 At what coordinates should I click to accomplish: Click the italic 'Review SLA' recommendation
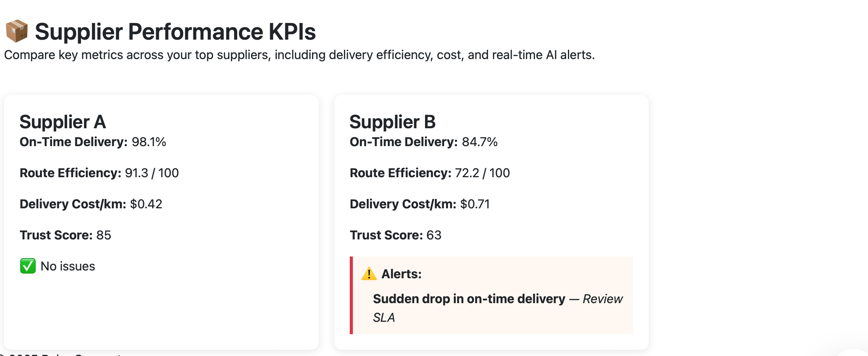(602, 299)
